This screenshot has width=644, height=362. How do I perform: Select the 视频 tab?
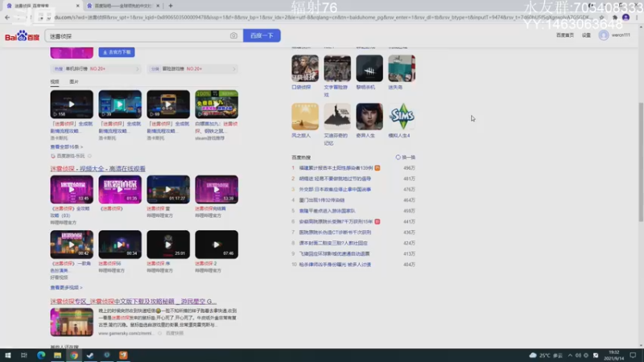pos(55,82)
